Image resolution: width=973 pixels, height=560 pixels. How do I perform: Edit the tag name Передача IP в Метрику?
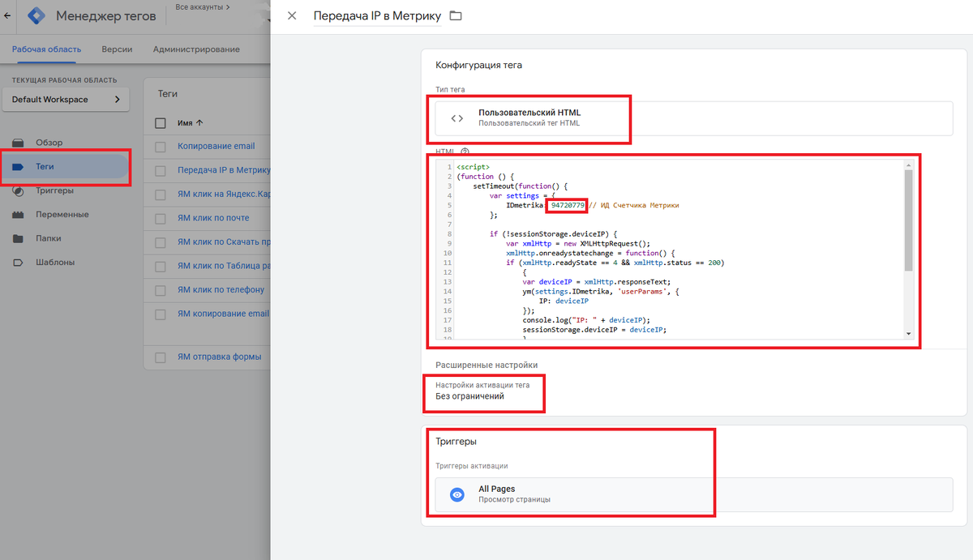tap(377, 15)
